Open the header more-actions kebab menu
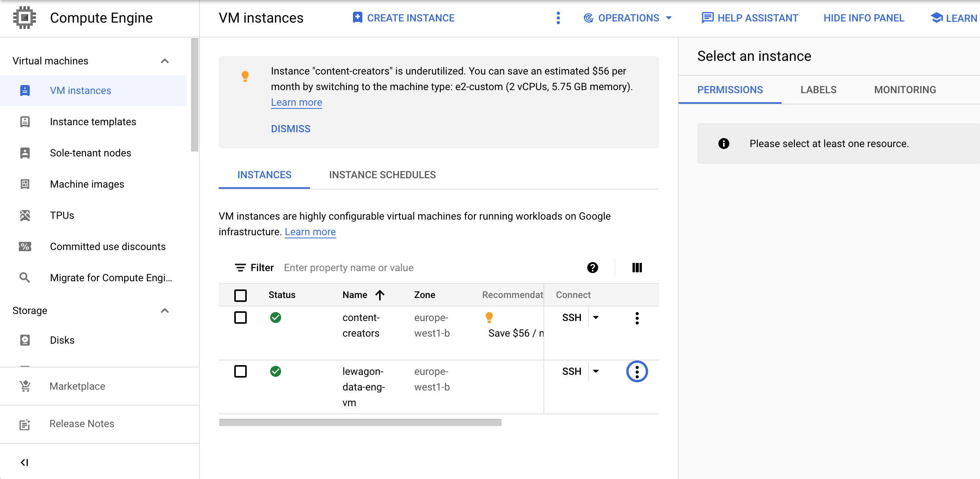 [x=558, y=18]
